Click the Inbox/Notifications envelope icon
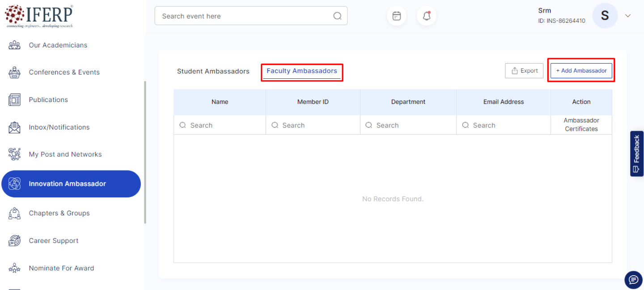The image size is (644, 290). click(x=15, y=127)
